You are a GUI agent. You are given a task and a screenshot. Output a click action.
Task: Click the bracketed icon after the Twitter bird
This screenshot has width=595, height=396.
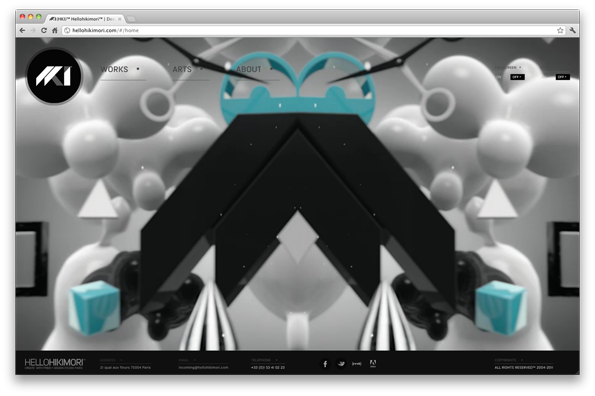[x=357, y=364]
